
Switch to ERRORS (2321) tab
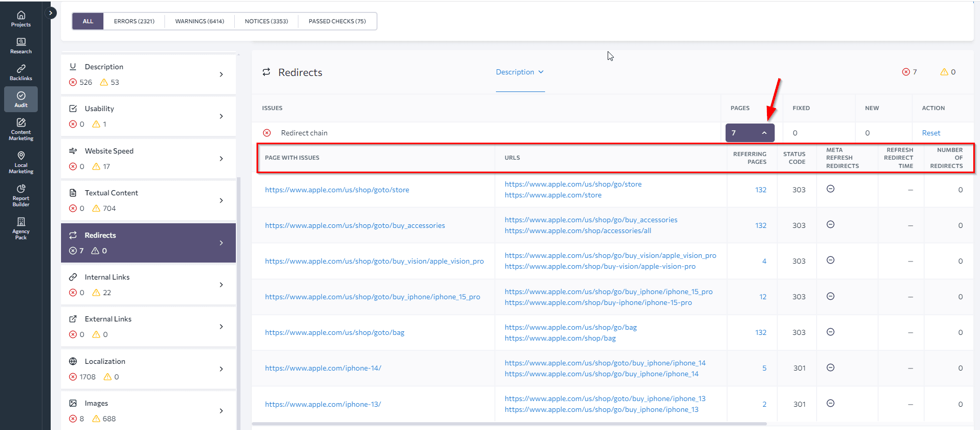(x=134, y=21)
